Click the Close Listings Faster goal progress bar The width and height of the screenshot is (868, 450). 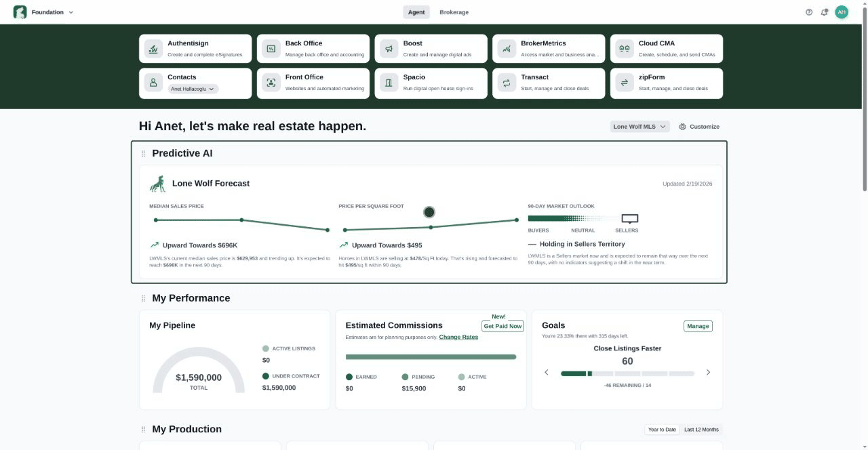pos(627,373)
